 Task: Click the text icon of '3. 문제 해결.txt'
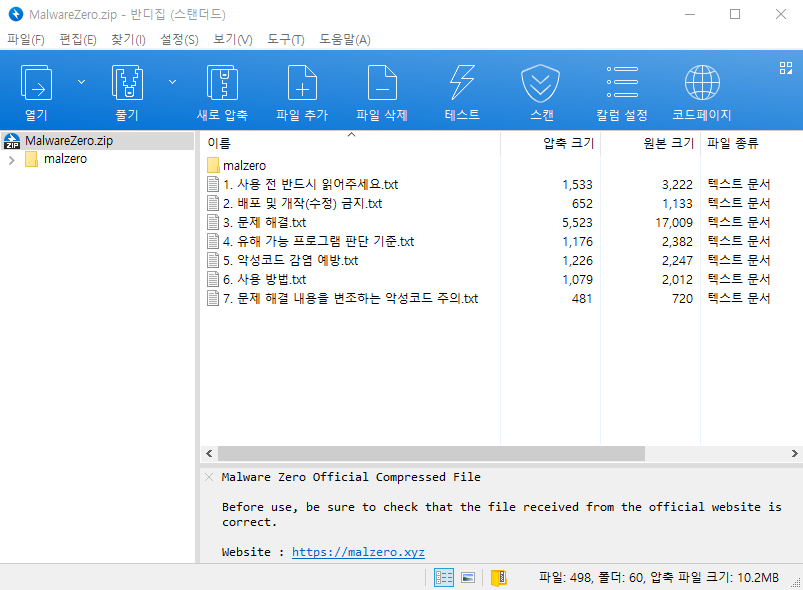[213, 222]
